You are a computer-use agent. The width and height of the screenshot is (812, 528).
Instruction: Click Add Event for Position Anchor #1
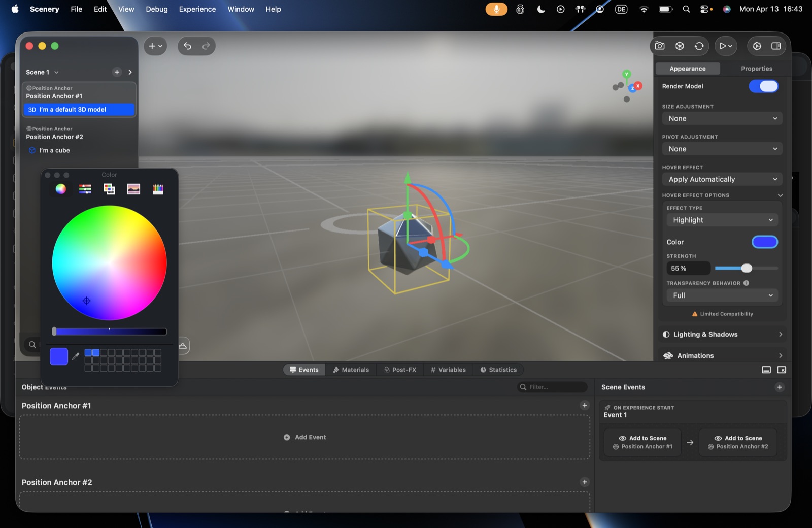(305, 437)
